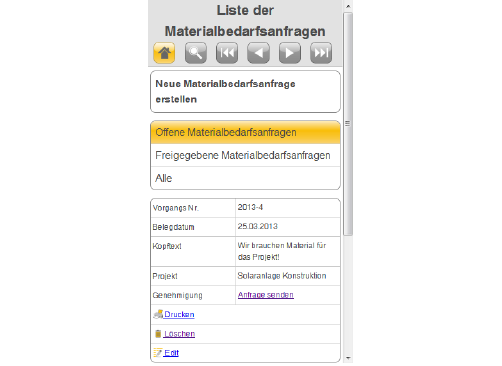The image size is (502, 366).
Task: Go to the next record
Action: (x=290, y=53)
